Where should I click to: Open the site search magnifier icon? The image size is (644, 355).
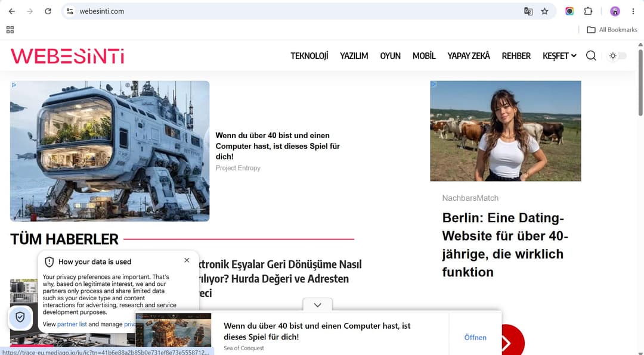pos(591,55)
